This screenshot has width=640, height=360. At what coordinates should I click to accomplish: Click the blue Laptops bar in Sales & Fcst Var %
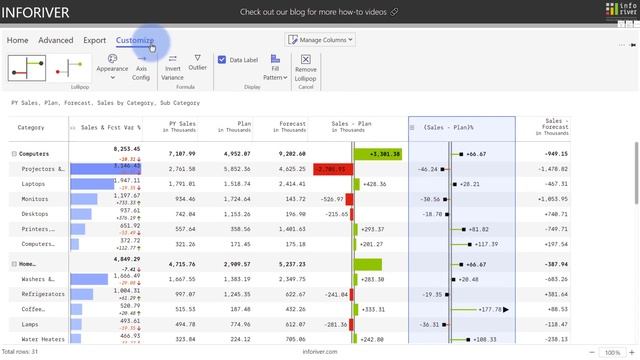click(92, 184)
